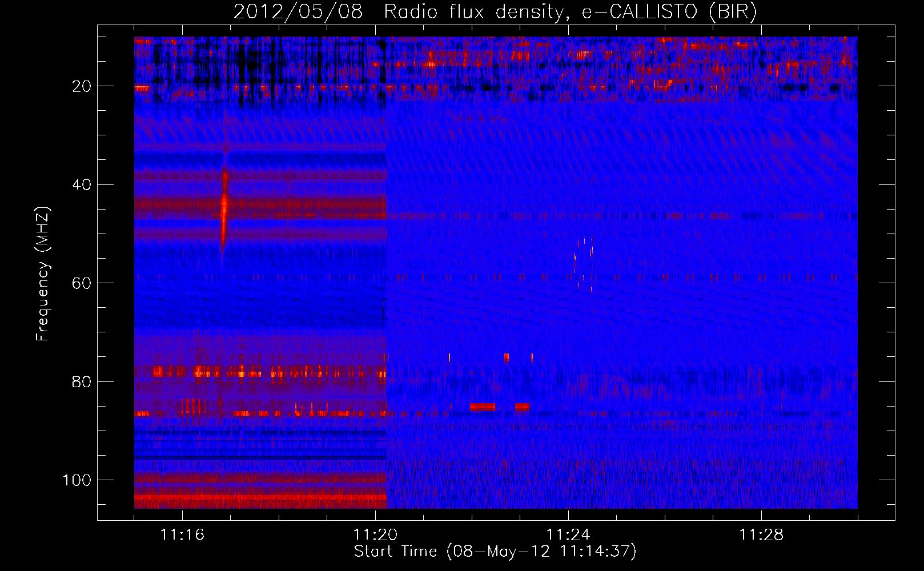Image resolution: width=924 pixels, height=571 pixels.
Task: Click the 'Start Time (08-May-12 11:14:37)' label
Action: [495, 552]
